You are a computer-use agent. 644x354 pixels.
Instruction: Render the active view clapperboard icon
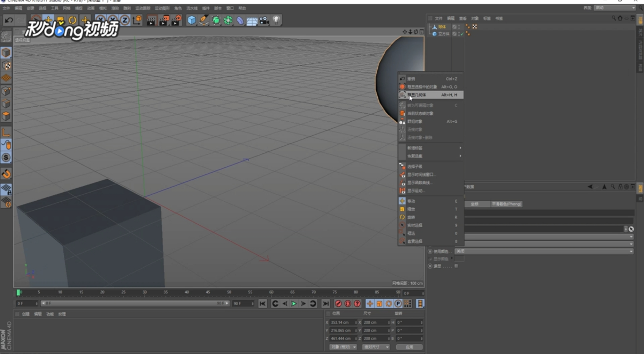(151, 20)
